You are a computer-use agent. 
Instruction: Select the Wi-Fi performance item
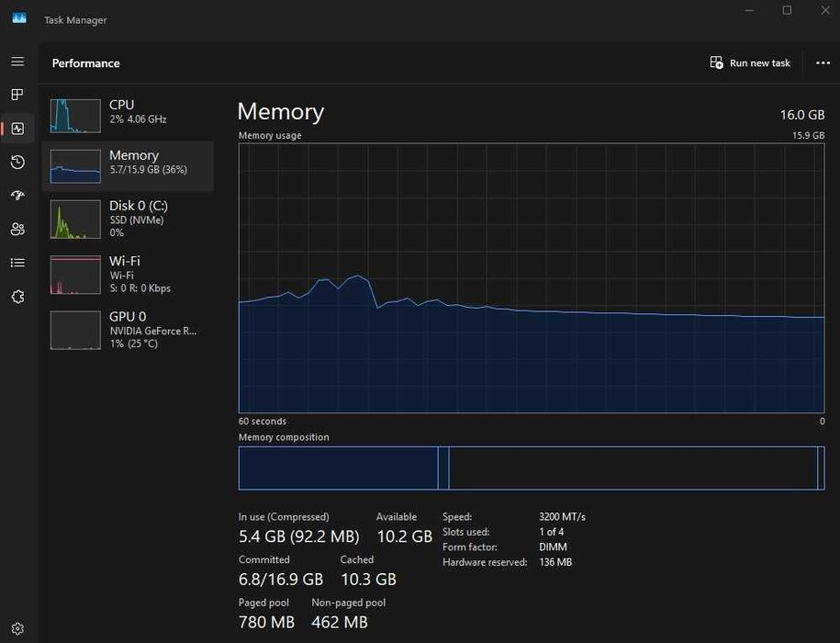click(128, 275)
